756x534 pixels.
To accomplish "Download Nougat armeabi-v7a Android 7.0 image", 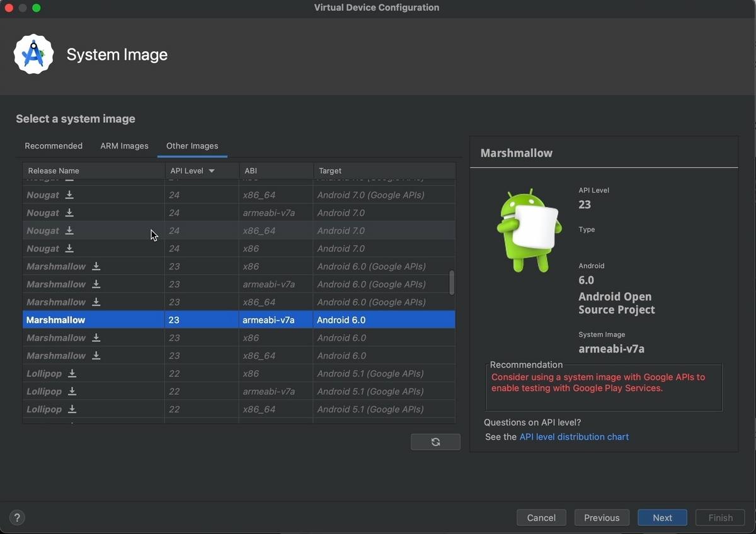I will pos(69,213).
